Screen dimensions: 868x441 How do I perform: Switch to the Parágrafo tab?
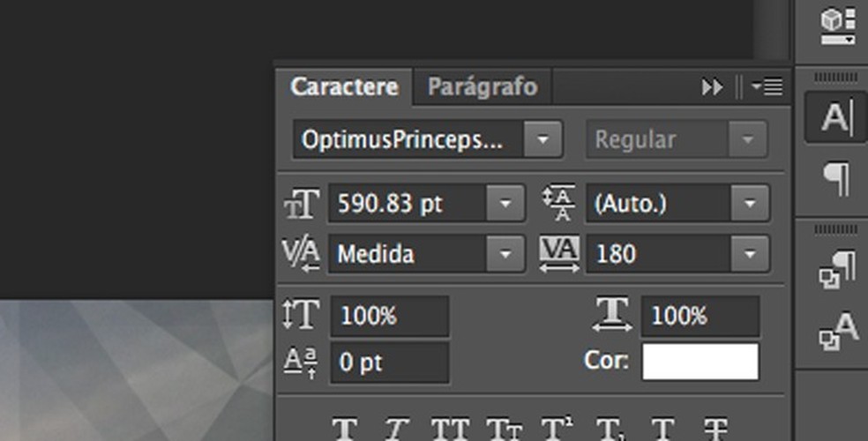pyautogui.click(x=482, y=87)
